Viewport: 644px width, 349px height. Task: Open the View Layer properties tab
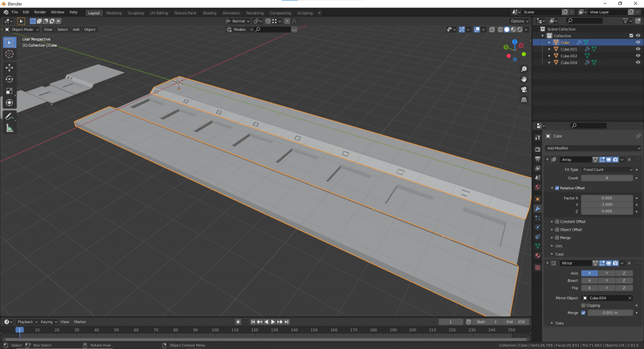538,169
